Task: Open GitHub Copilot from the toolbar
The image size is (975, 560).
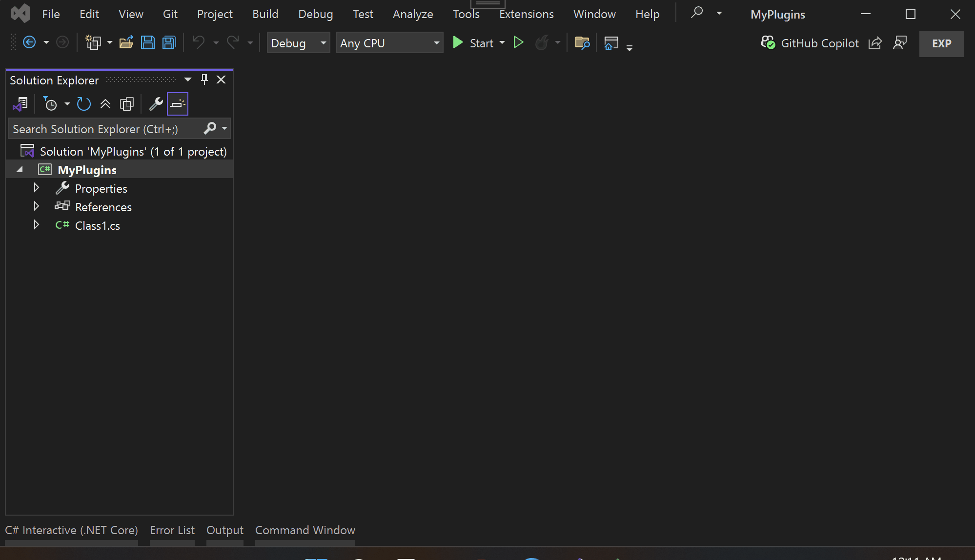Action: 809,43
